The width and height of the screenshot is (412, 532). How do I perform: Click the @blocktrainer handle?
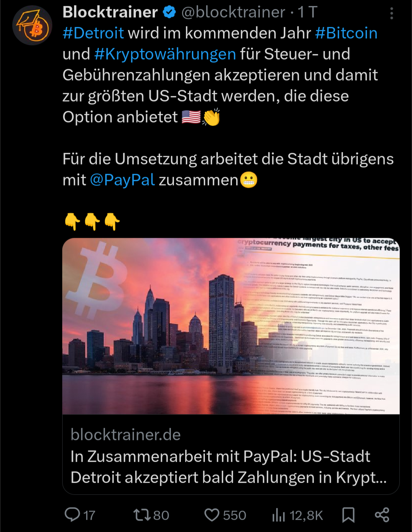tap(233, 12)
